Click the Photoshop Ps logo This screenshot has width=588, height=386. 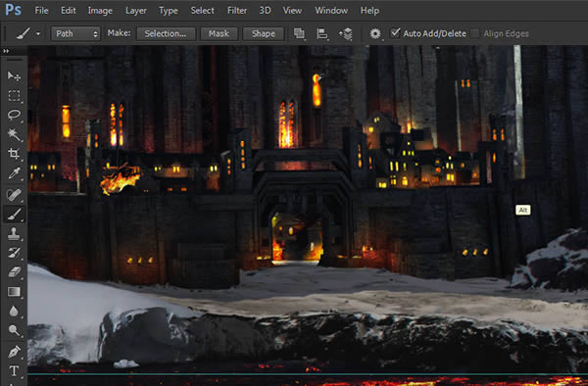tap(13, 10)
